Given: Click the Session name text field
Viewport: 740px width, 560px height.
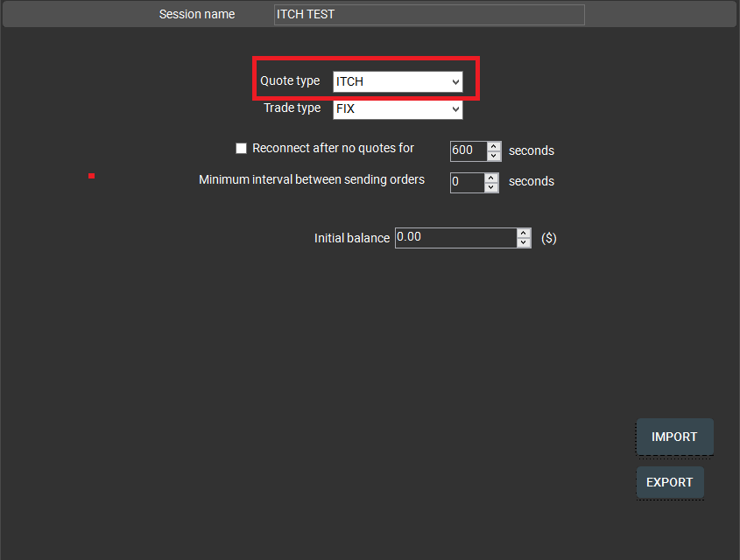Looking at the screenshot, I should (429, 15).
